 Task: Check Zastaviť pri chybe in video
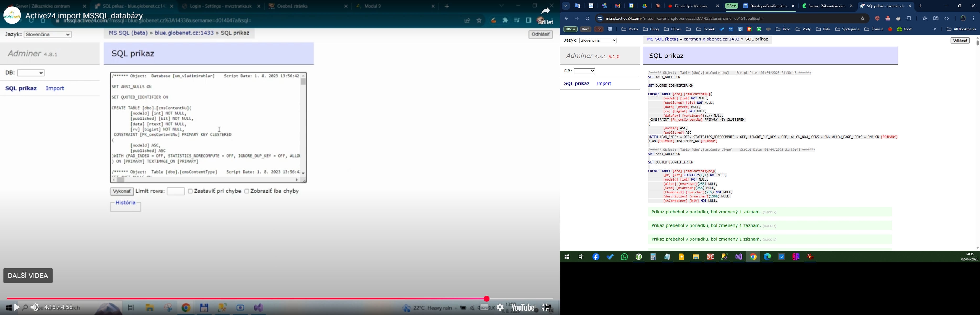click(x=190, y=191)
